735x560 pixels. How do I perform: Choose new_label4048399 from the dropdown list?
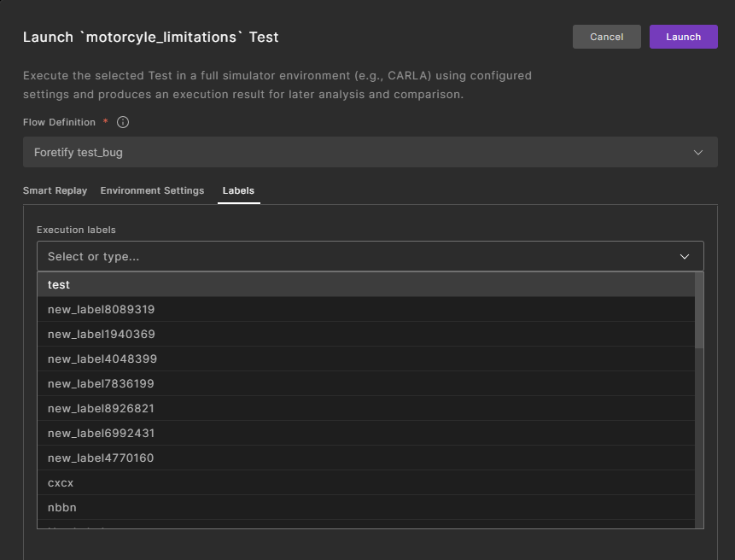(365, 359)
